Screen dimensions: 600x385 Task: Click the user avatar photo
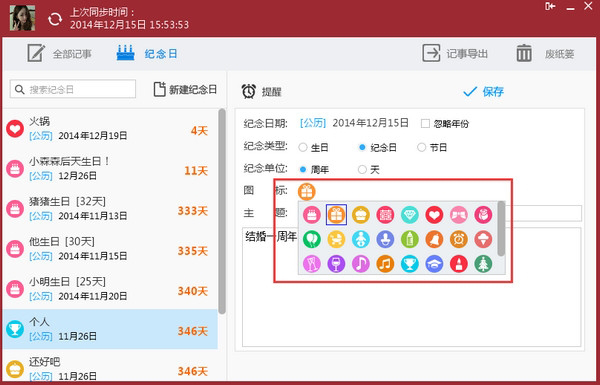click(x=23, y=18)
